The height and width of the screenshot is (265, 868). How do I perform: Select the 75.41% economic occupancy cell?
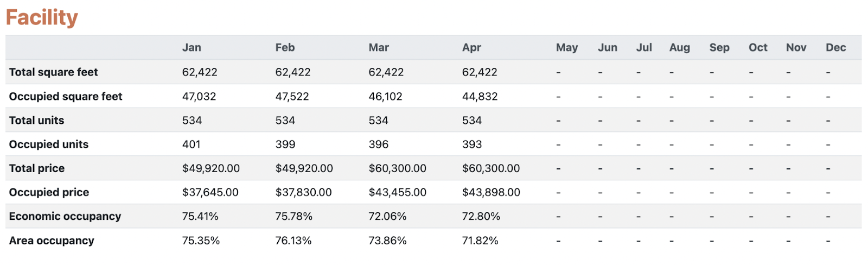click(200, 216)
